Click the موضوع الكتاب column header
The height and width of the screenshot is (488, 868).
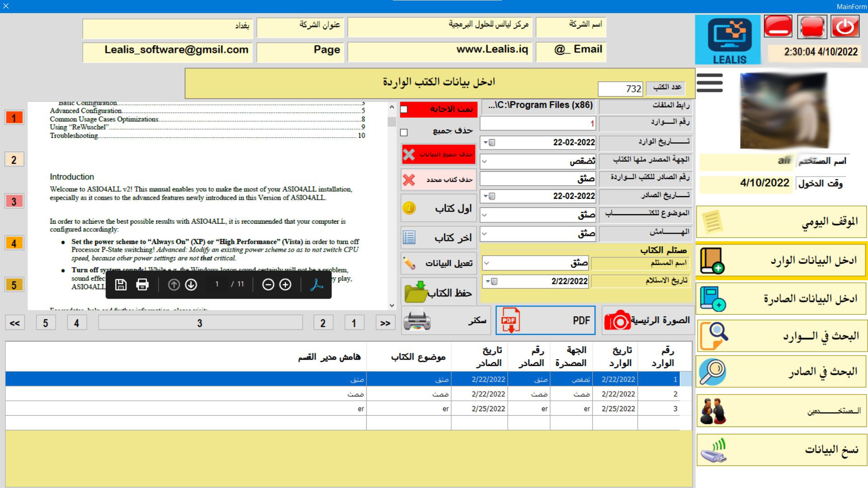(409, 357)
